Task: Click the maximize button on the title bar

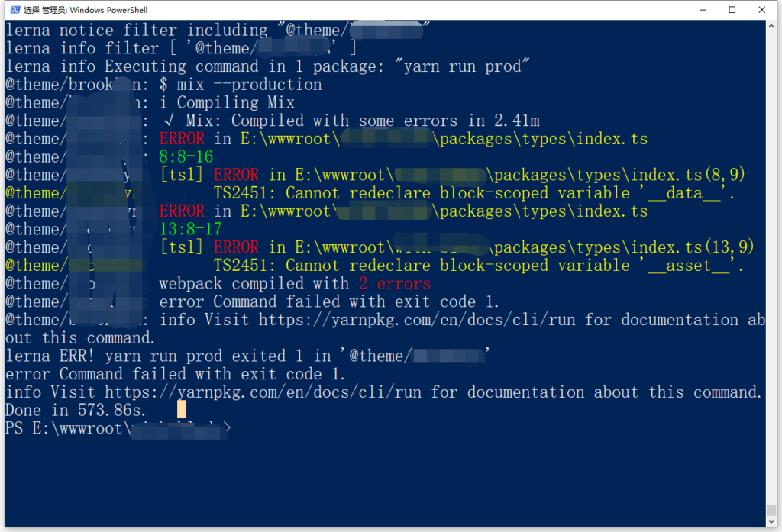Action: click(x=731, y=10)
